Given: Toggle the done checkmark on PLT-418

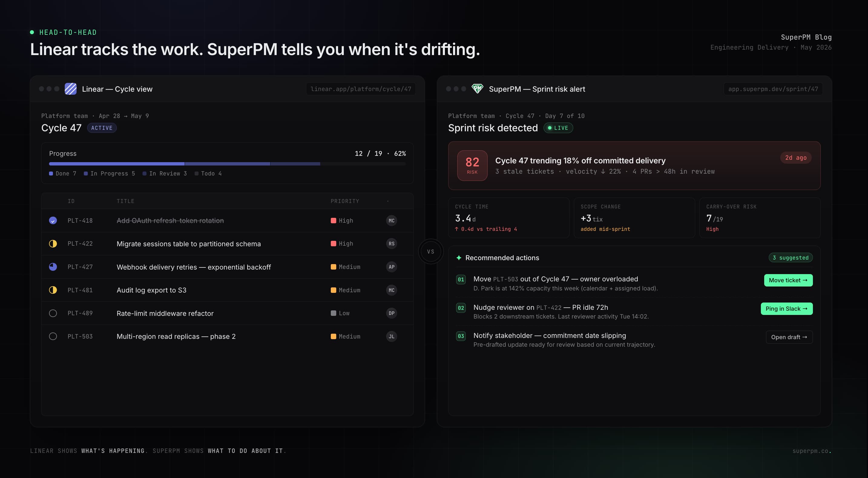Looking at the screenshot, I should (x=53, y=221).
